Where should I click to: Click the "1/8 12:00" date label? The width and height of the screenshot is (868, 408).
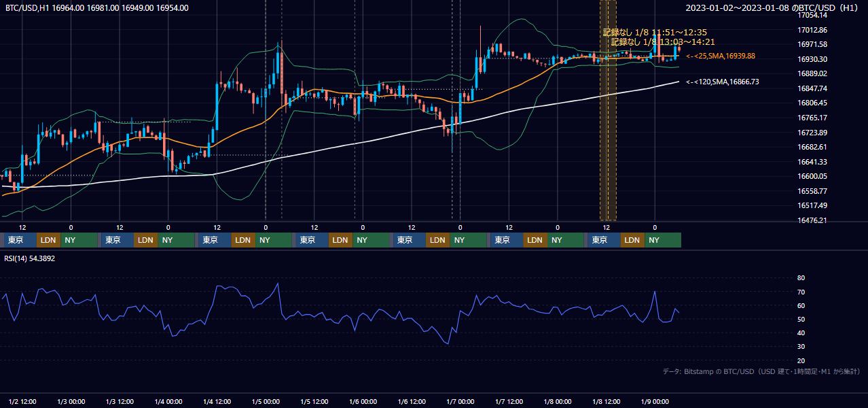(607, 401)
